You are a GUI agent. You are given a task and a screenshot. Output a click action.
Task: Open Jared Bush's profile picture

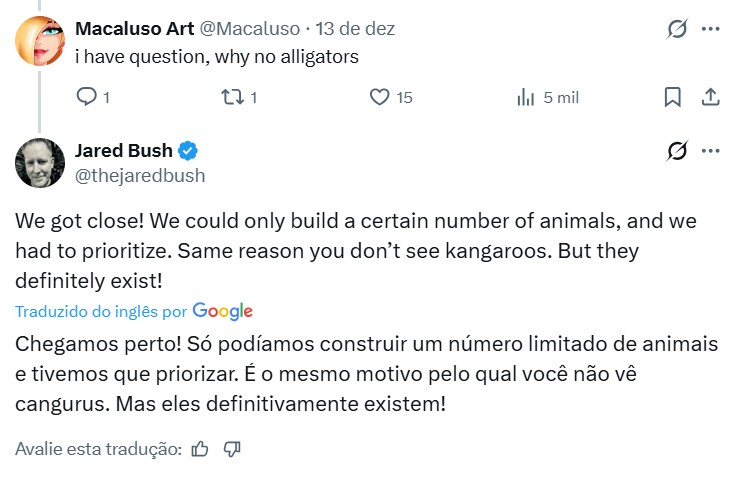(x=40, y=163)
